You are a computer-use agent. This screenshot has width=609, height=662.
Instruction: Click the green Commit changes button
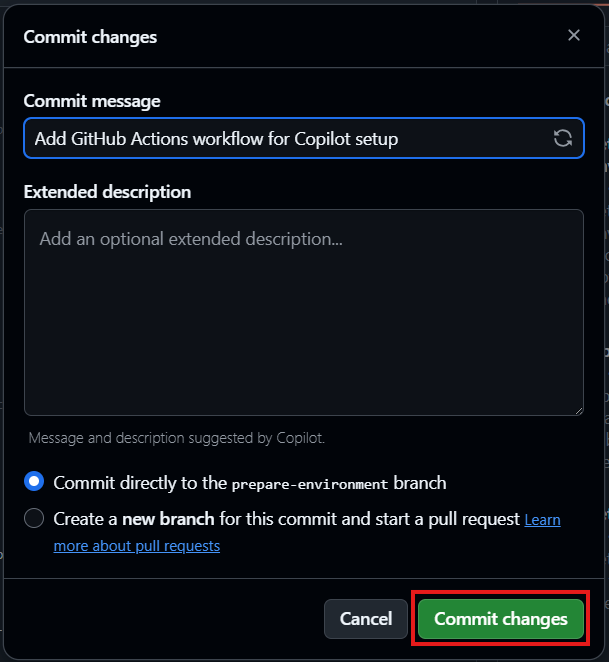pos(500,619)
